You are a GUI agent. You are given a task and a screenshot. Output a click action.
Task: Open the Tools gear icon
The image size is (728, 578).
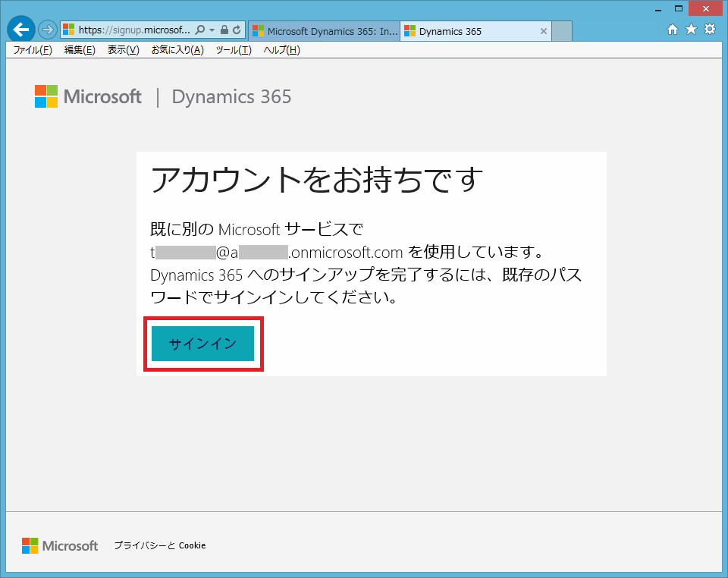pyautogui.click(x=710, y=30)
